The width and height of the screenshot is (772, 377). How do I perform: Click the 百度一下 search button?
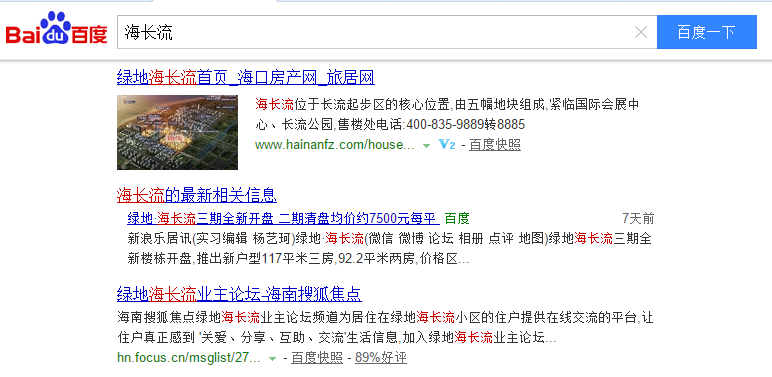click(707, 32)
